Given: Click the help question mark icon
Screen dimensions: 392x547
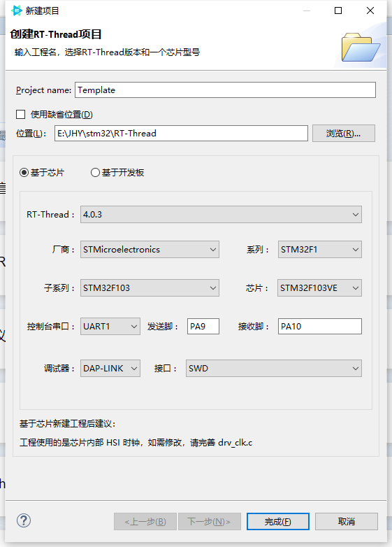Looking at the screenshot, I should pyautogui.click(x=24, y=520).
